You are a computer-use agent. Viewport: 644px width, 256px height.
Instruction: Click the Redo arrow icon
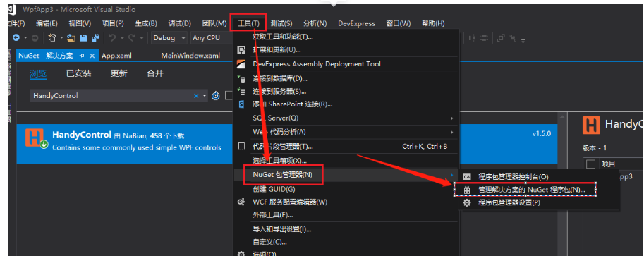[x=131, y=38]
